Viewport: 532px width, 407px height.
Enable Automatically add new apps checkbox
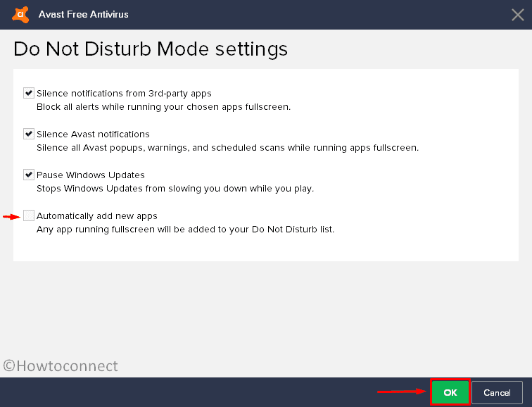tap(28, 215)
